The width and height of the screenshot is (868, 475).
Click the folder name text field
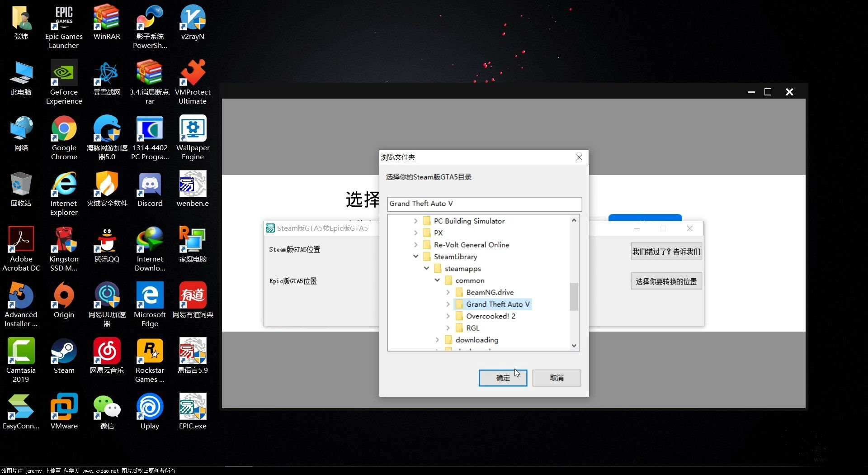tap(485, 204)
